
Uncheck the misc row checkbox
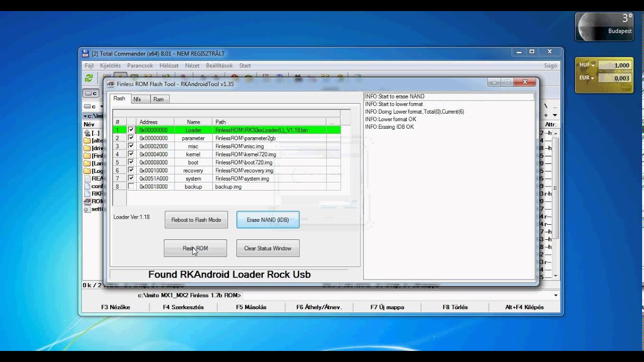131,146
